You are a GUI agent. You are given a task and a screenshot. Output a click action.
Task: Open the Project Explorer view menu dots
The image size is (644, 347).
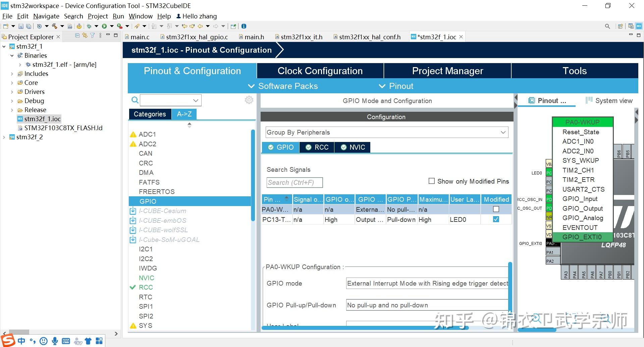coord(100,36)
